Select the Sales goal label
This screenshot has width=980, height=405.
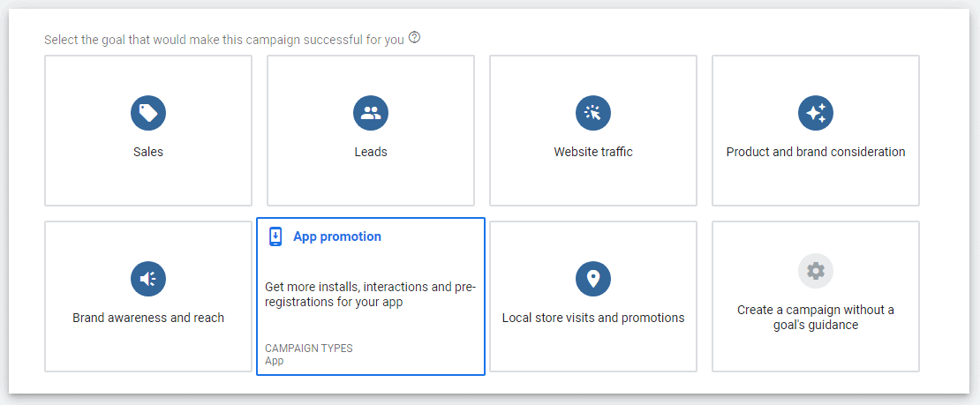point(148,152)
